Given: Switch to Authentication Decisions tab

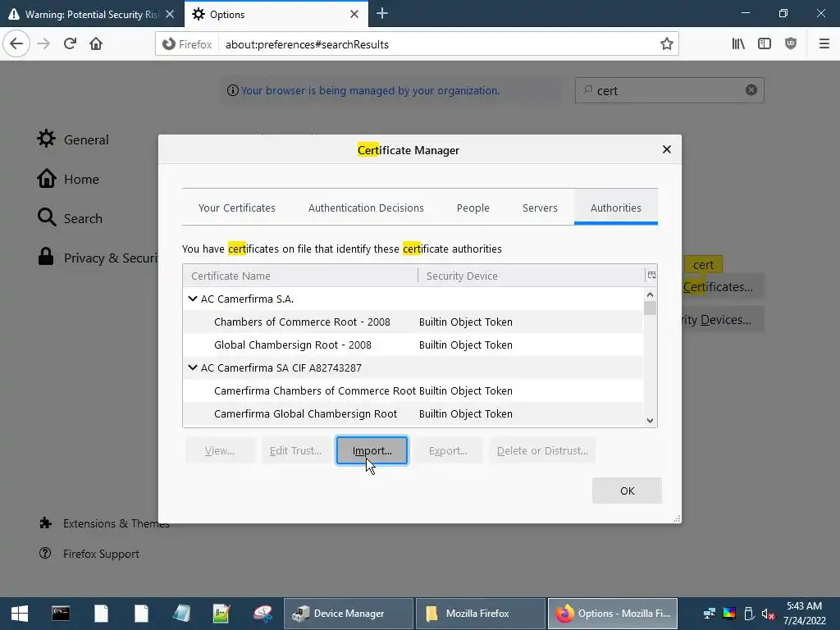Looking at the screenshot, I should [366, 208].
